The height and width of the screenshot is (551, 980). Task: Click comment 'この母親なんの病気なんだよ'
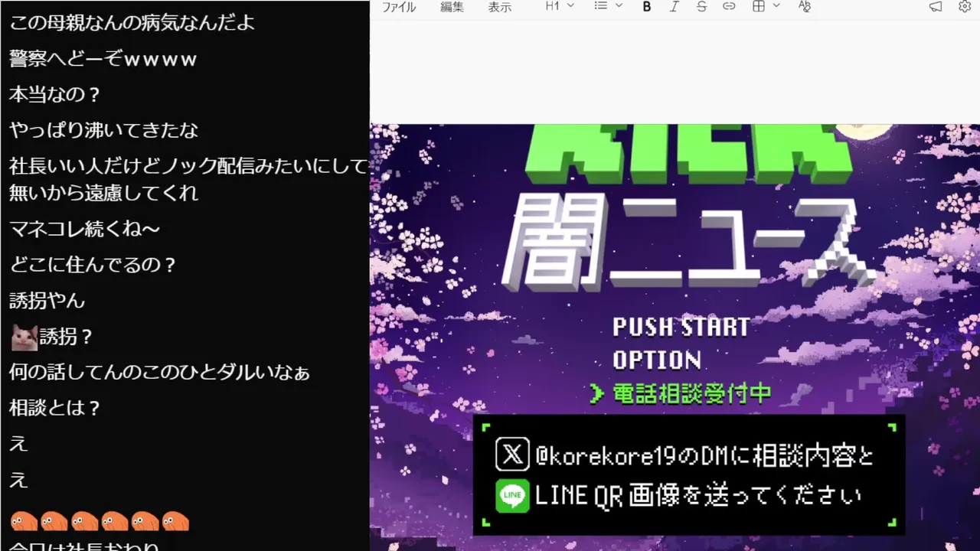(132, 23)
